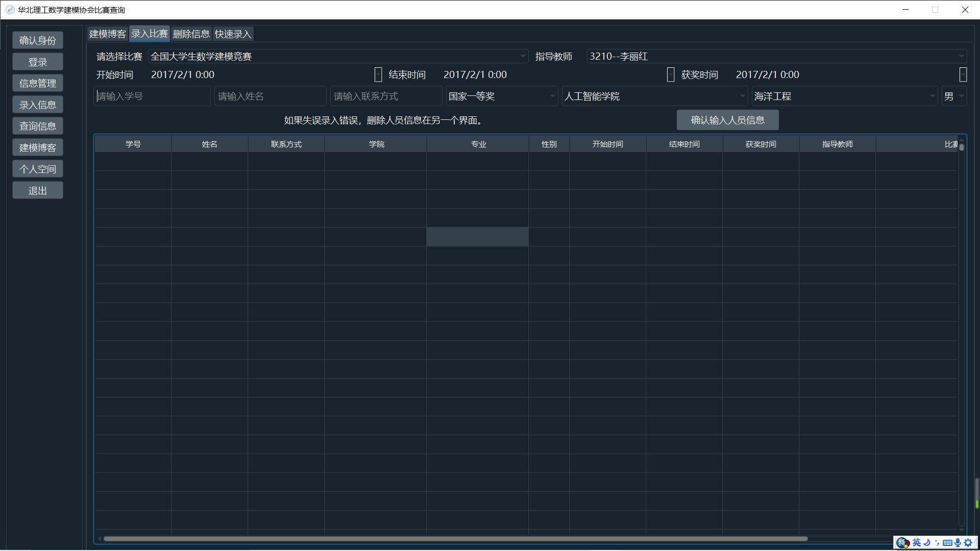Toggle the 开始时间 date picker box
This screenshot has height=551, width=980.
(378, 74)
